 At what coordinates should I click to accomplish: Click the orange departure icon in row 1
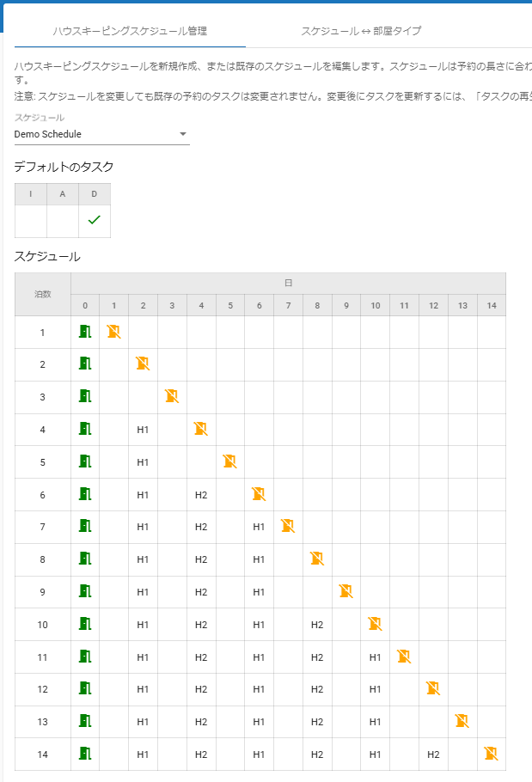[x=114, y=332]
